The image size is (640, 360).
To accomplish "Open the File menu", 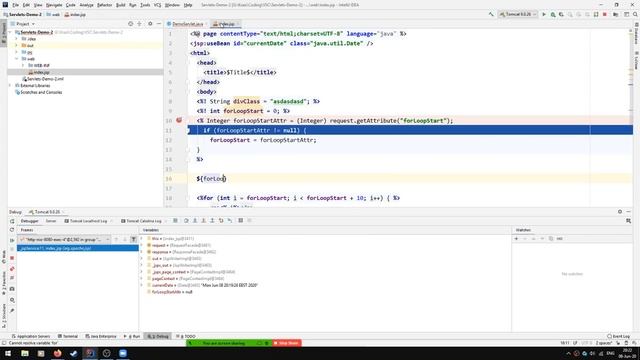I will point(16,5).
